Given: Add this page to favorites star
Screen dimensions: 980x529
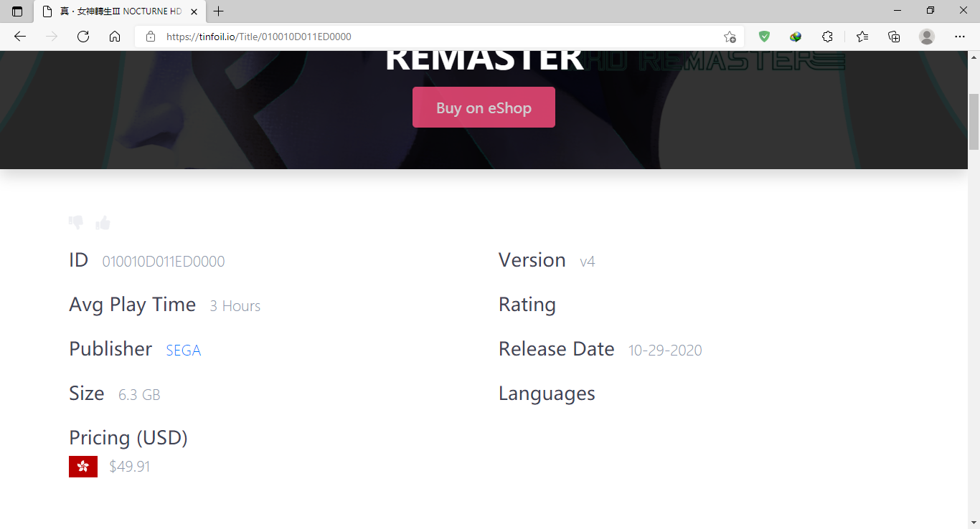Looking at the screenshot, I should 730,37.
